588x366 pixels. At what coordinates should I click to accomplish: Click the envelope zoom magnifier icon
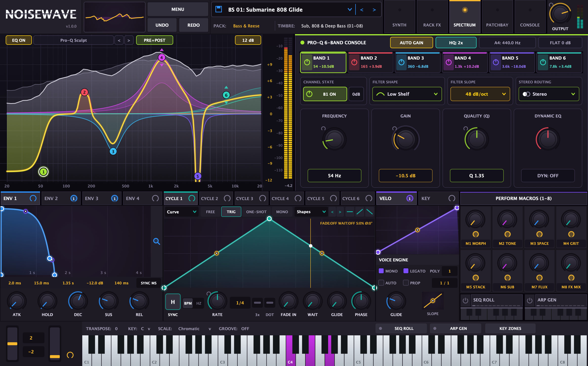[156, 241]
